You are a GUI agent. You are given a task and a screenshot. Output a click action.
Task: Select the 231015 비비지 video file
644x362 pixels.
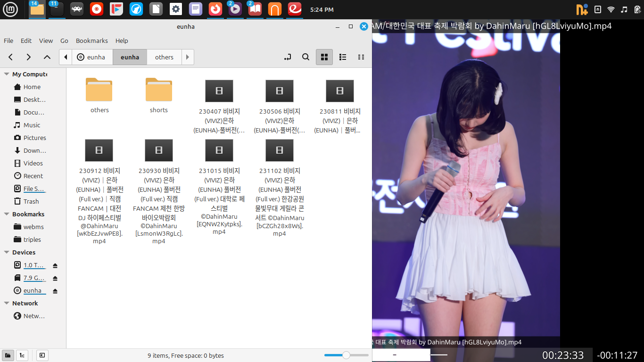click(219, 187)
